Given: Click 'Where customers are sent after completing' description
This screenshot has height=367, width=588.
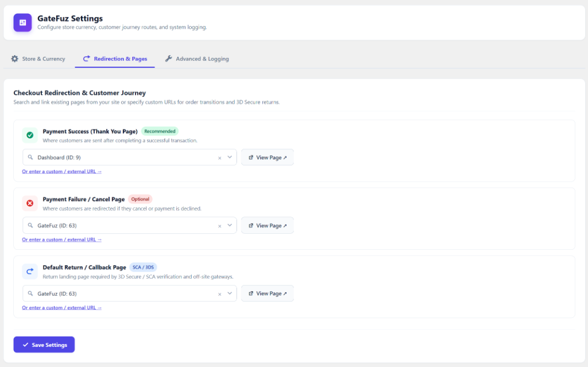Looking at the screenshot, I should [120, 141].
